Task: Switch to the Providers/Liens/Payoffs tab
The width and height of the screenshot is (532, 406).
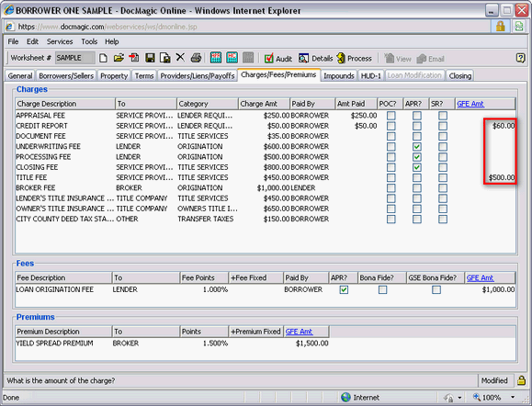Action: (198, 75)
